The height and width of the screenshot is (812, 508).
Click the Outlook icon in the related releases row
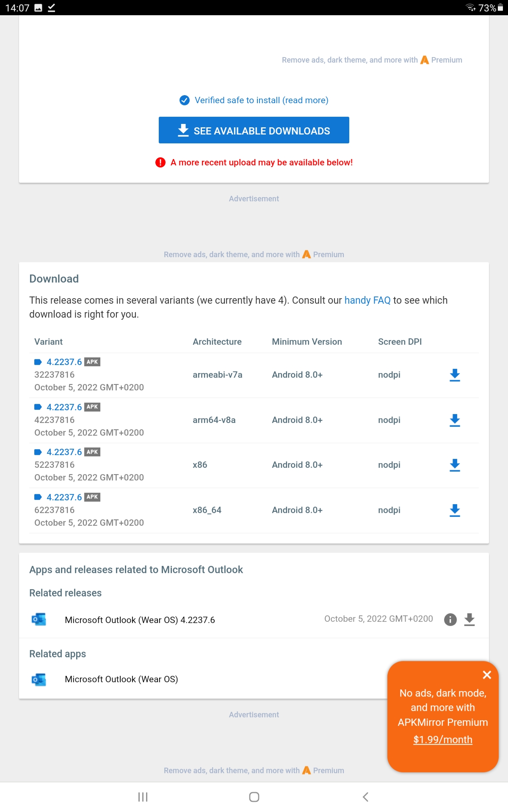tap(39, 620)
